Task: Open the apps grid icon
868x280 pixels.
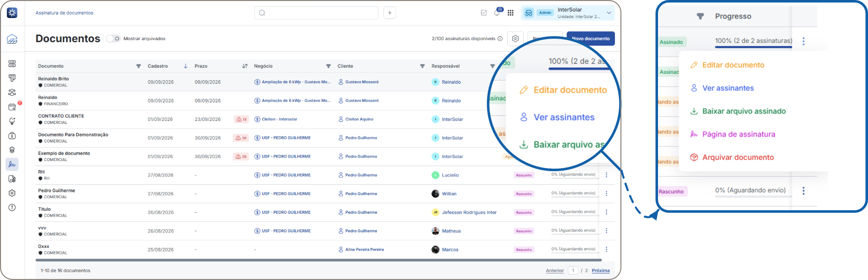Action: point(510,13)
